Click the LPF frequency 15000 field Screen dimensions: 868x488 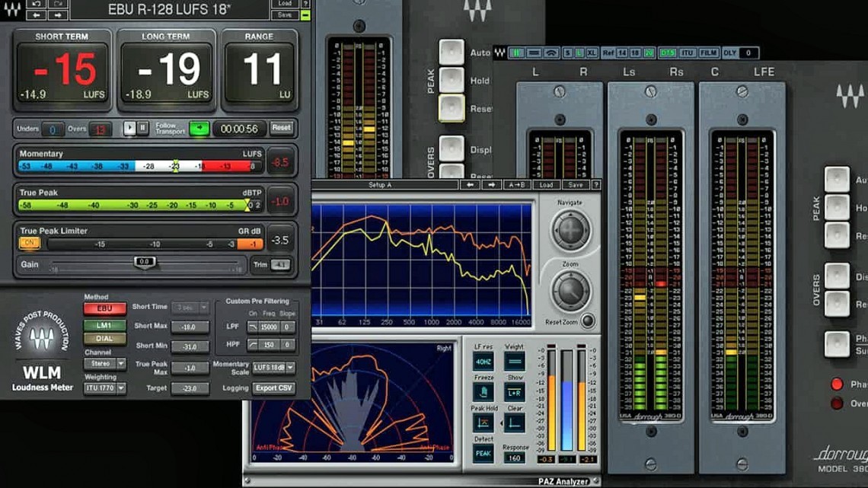(269, 327)
